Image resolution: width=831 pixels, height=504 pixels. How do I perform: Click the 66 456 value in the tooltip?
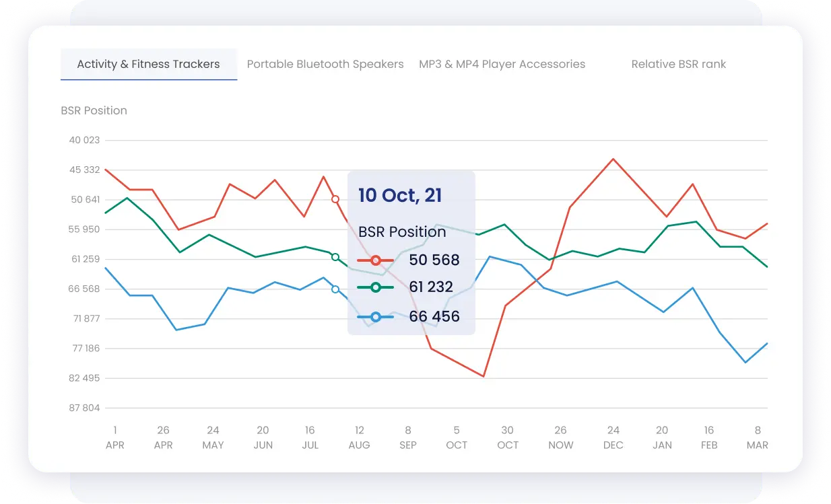[434, 317]
